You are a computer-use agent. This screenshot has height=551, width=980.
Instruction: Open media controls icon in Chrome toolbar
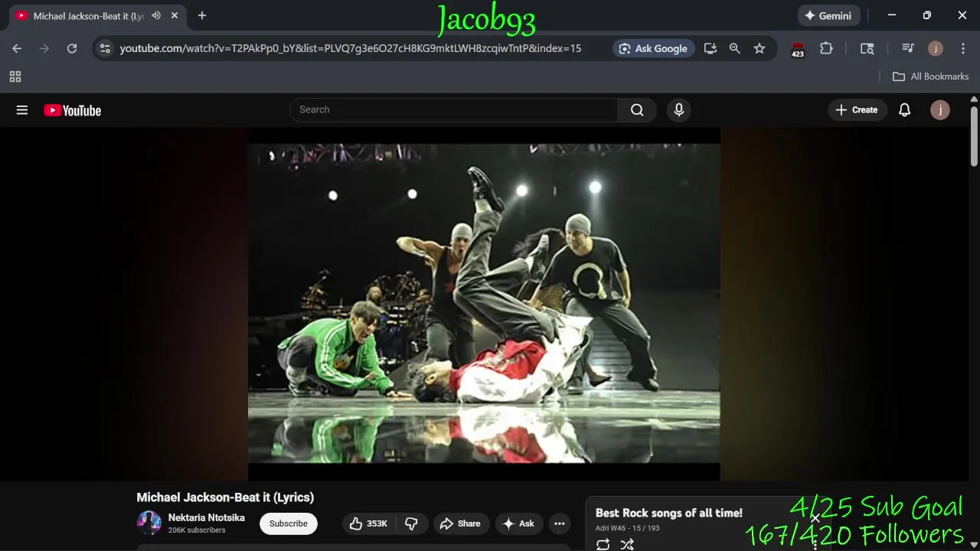(908, 48)
